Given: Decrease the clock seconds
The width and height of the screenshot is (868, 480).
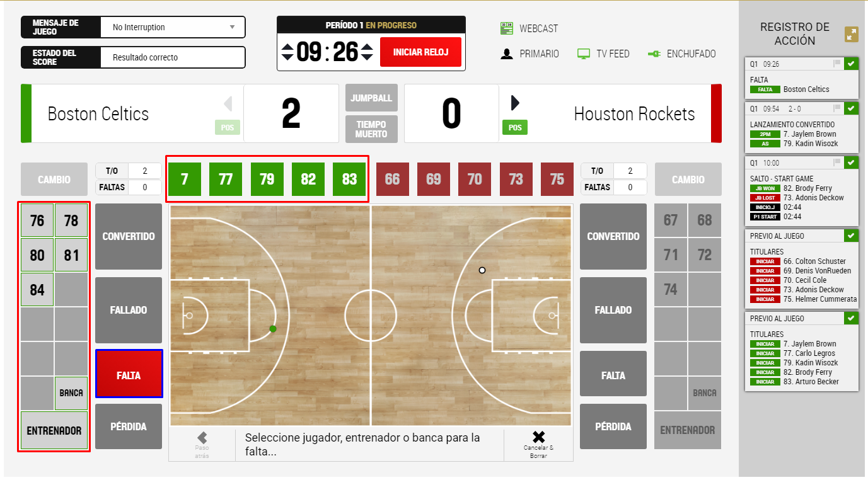Looking at the screenshot, I should (367, 57).
